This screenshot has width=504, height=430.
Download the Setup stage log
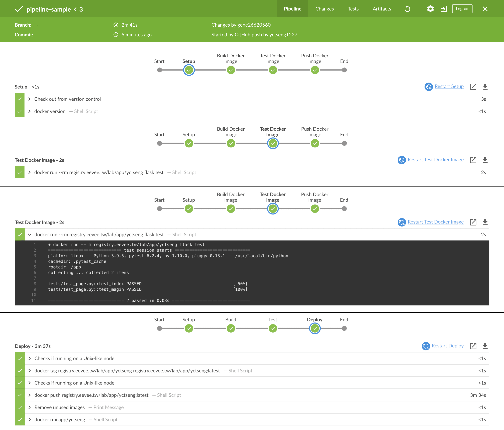point(485,87)
